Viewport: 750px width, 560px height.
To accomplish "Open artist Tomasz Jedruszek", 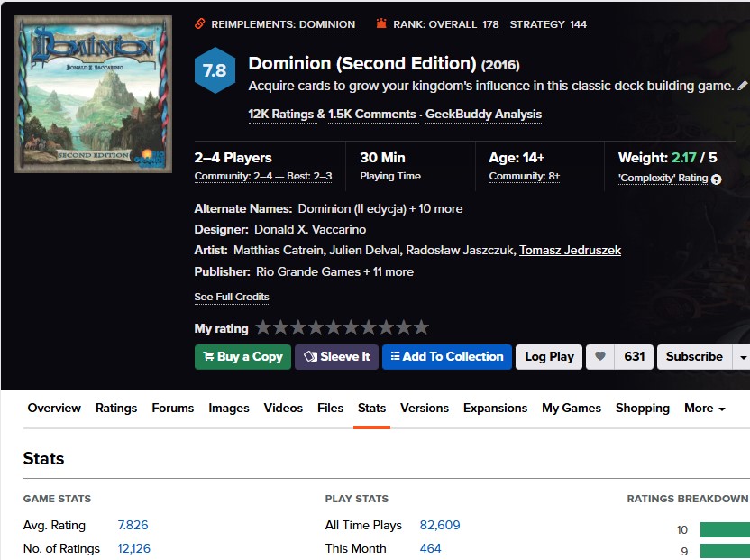I will click(570, 251).
